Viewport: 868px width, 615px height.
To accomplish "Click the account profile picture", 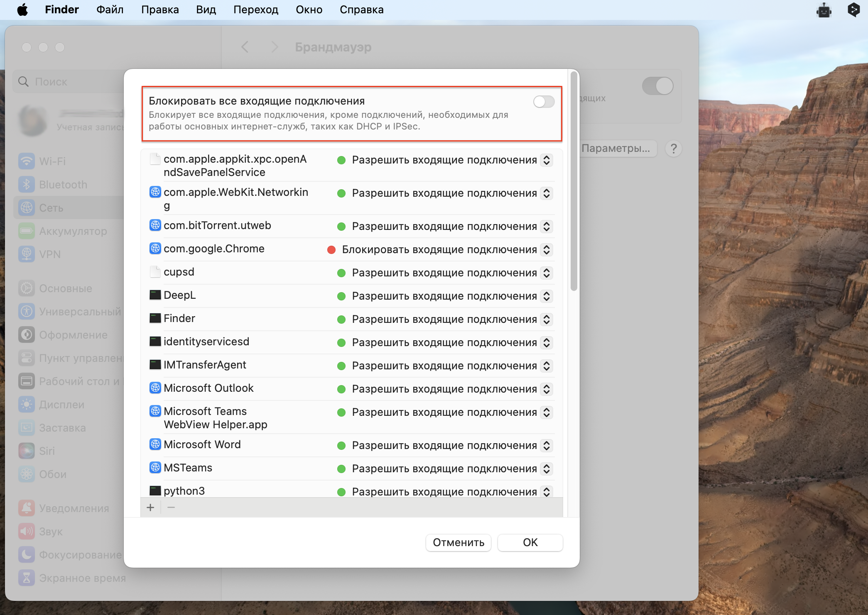I will (x=32, y=121).
